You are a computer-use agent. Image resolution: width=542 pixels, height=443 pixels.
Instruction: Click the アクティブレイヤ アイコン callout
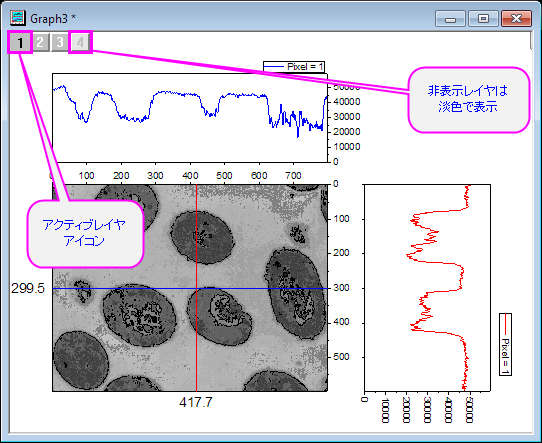(x=84, y=234)
